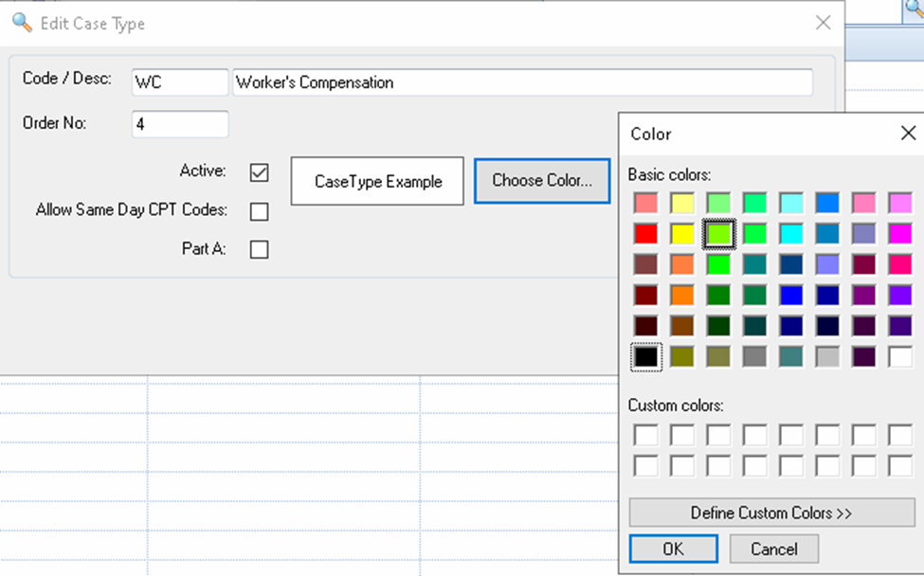Viewport: 924px width, 576px height.
Task: Uncheck the Active checkbox
Action: coord(258,172)
